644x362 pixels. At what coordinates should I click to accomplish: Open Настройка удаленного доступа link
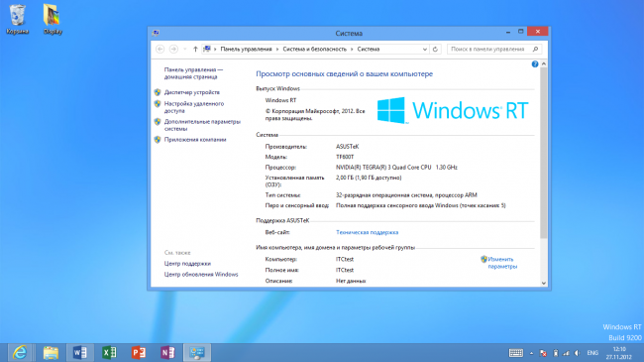tap(194, 107)
